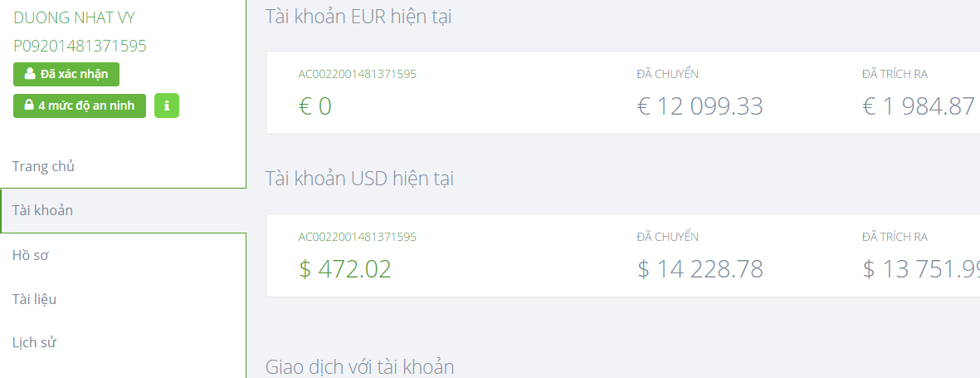The width and height of the screenshot is (980, 378).
Task: Open the 'Trang chủ' menu item
Action: (43, 166)
